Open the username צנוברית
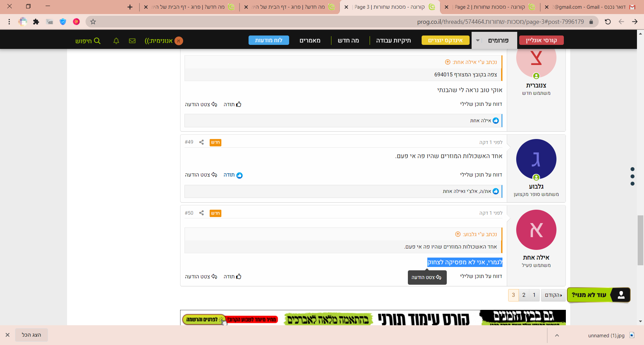Image resolution: width=644 pixels, height=345 pixels. [x=536, y=85]
